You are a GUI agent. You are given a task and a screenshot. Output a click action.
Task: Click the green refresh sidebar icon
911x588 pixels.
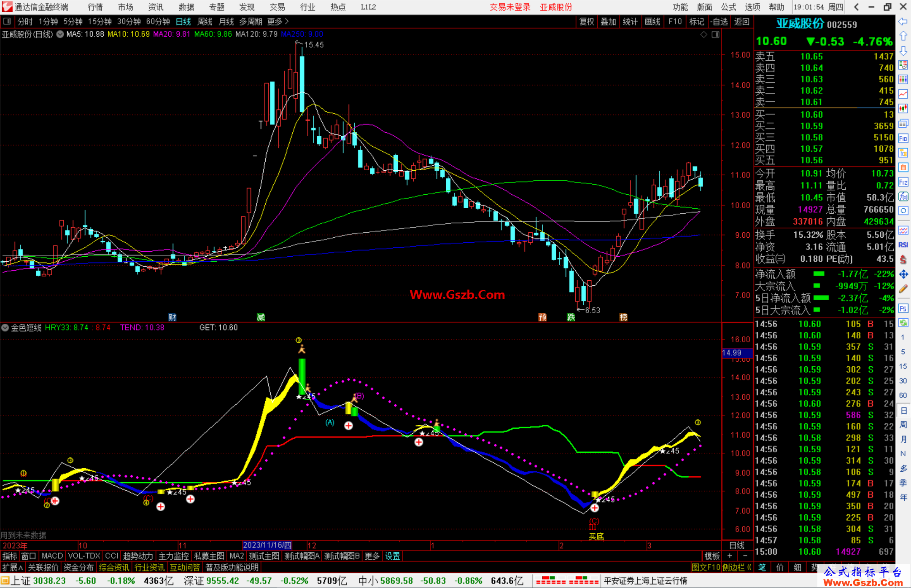point(903,323)
